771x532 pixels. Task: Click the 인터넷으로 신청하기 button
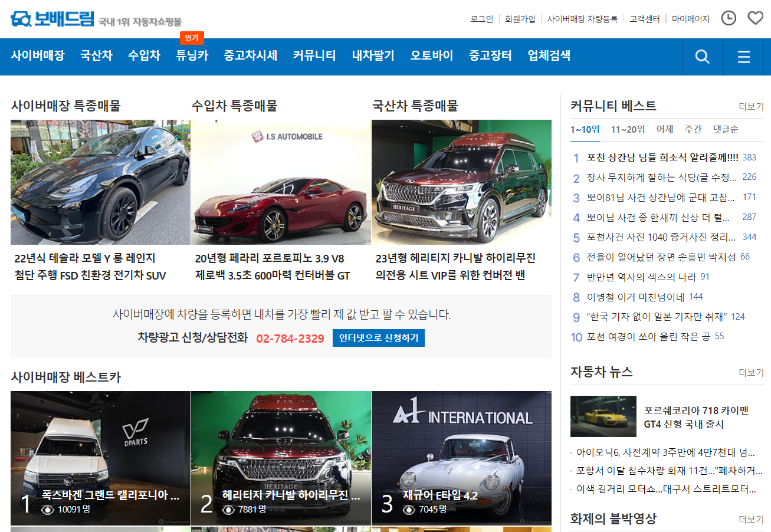pos(378,338)
